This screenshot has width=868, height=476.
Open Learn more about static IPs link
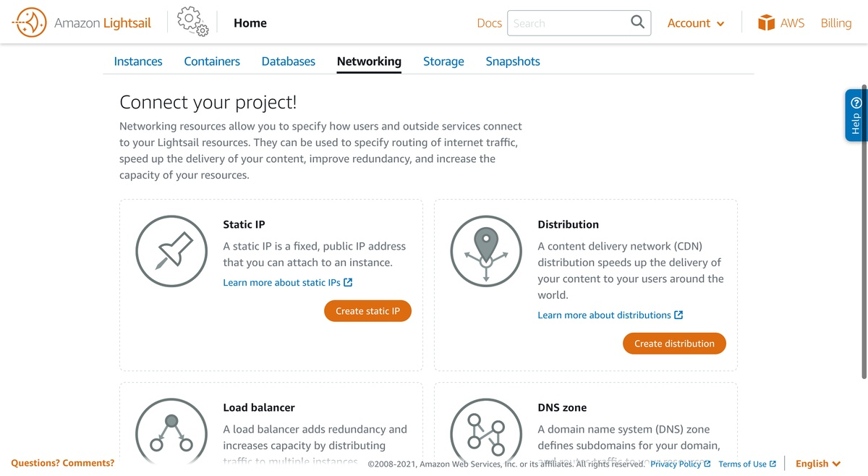[x=288, y=283]
